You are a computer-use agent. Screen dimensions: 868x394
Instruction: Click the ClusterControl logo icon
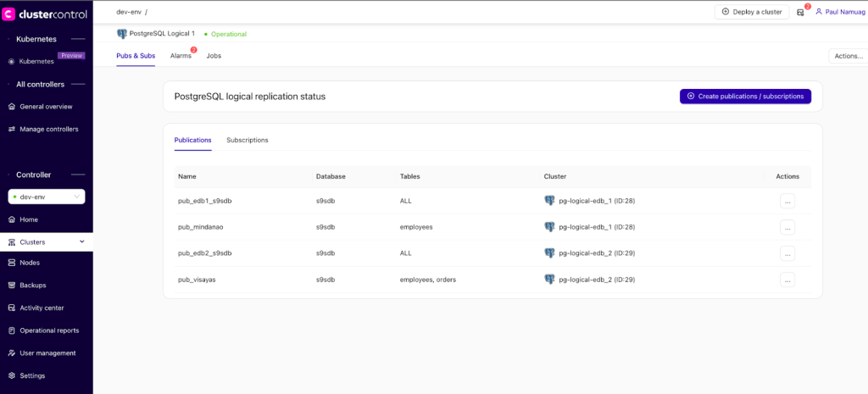point(9,13)
